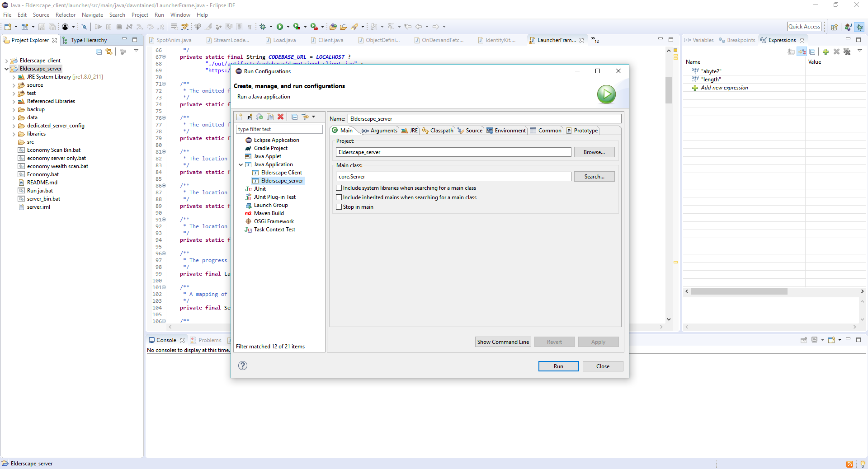
Task: Expand the dedicated_server_config folder
Action: [14, 126]
